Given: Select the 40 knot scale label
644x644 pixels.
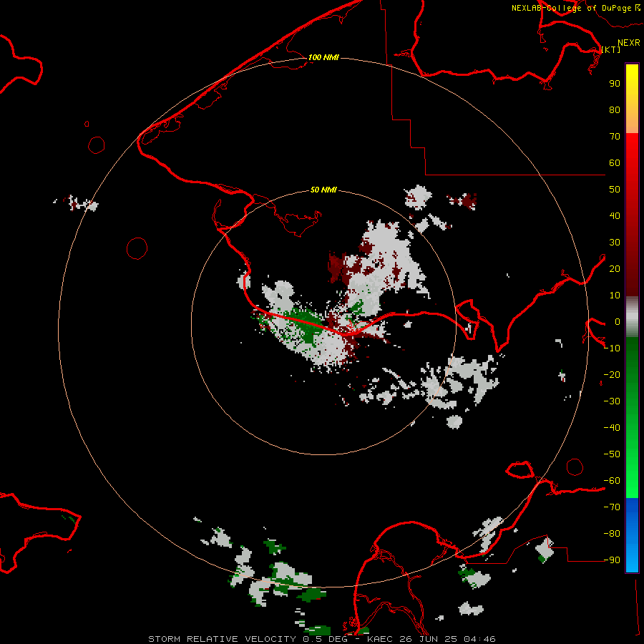Looking at the screenshot, I should pos(615,215).
